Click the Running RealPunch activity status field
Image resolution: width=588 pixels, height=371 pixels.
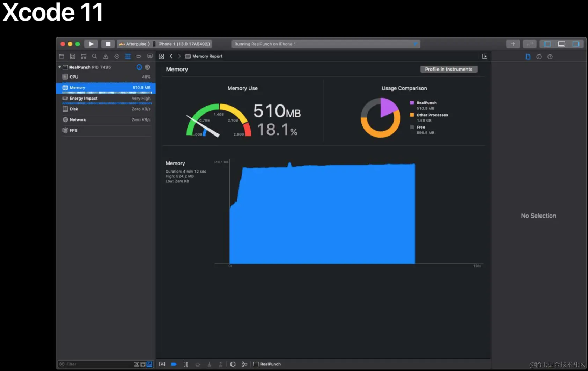(326, 44)
